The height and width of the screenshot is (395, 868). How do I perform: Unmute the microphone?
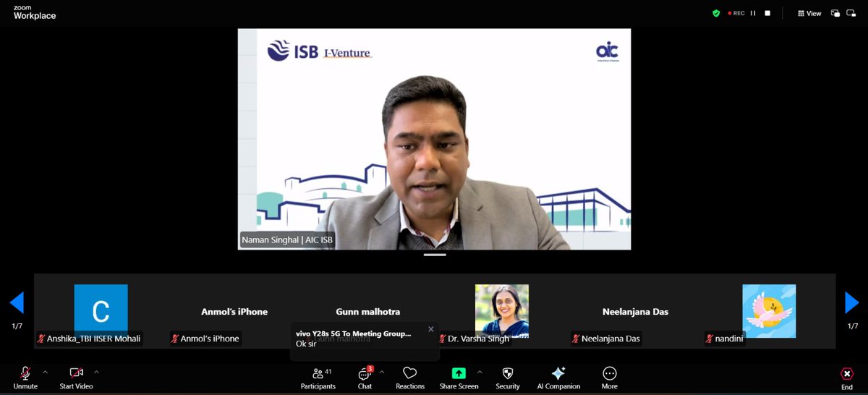tap(25, 377)
